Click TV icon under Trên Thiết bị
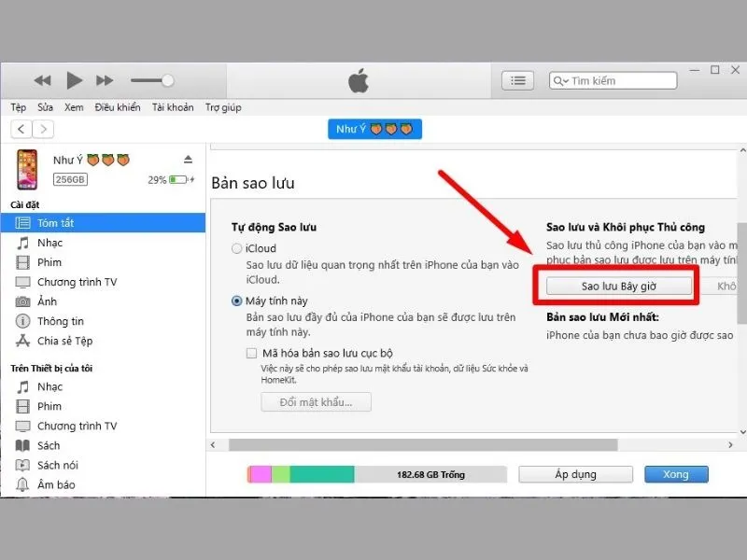This screenshot has width=747, height=560. click(x=22, y=426)
